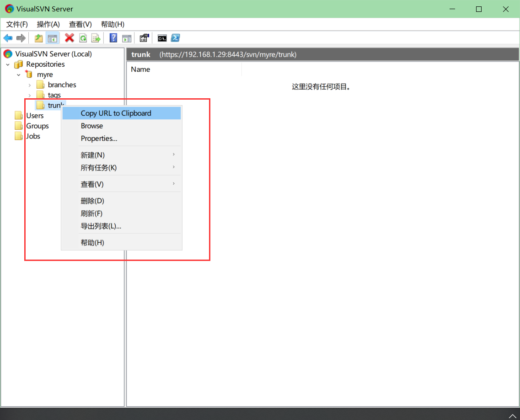Expand the 所有任务(K) submenu
Image resolution: width=520 pixels, height=420 pixels.
[122, 167]
